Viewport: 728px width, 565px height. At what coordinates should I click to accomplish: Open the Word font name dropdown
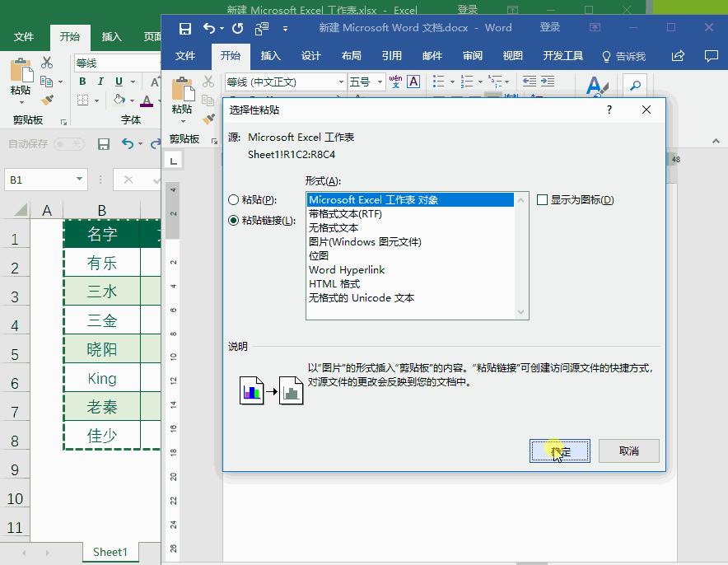(x=341, y=82)
